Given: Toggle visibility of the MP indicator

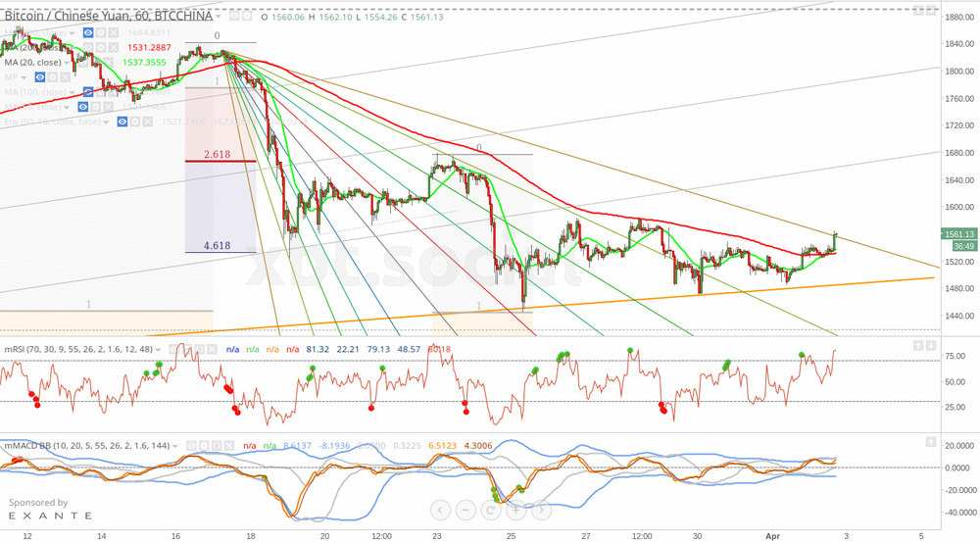Looking at the screenshot, I should [x=40, y=77].
